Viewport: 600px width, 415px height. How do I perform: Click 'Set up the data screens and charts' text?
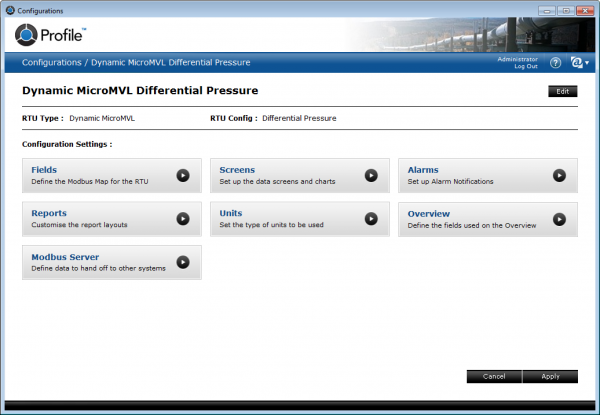(x=277, y=181)
